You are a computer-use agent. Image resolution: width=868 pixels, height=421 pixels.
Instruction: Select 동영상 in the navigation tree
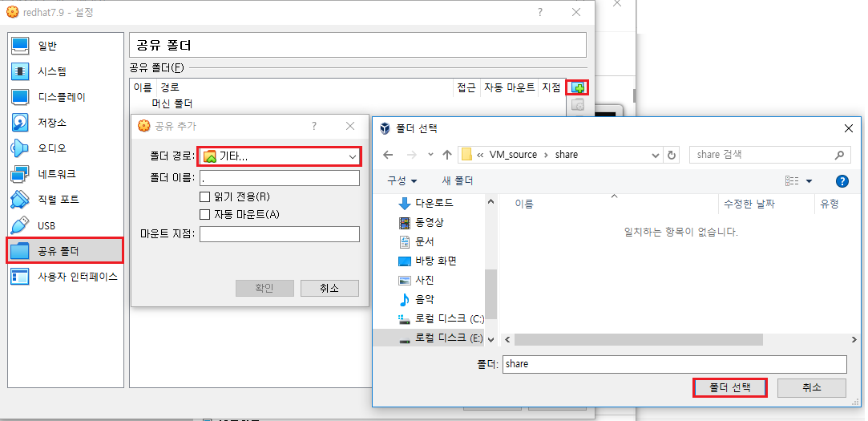point(430,222)
